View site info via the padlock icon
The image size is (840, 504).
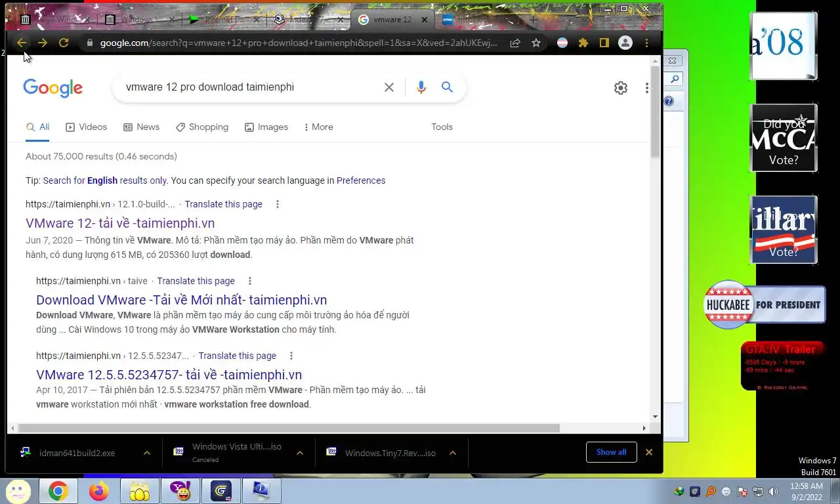click(x=90, y=43)
